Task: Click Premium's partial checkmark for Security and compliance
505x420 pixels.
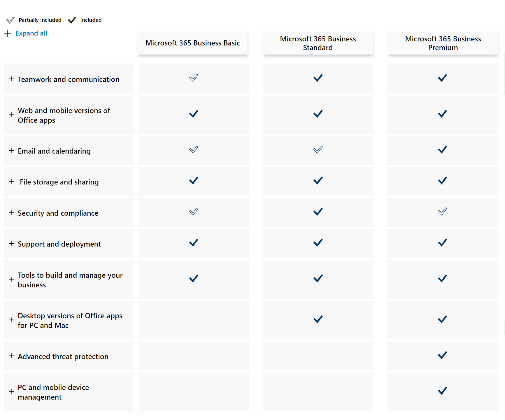Action: (442, 212)
